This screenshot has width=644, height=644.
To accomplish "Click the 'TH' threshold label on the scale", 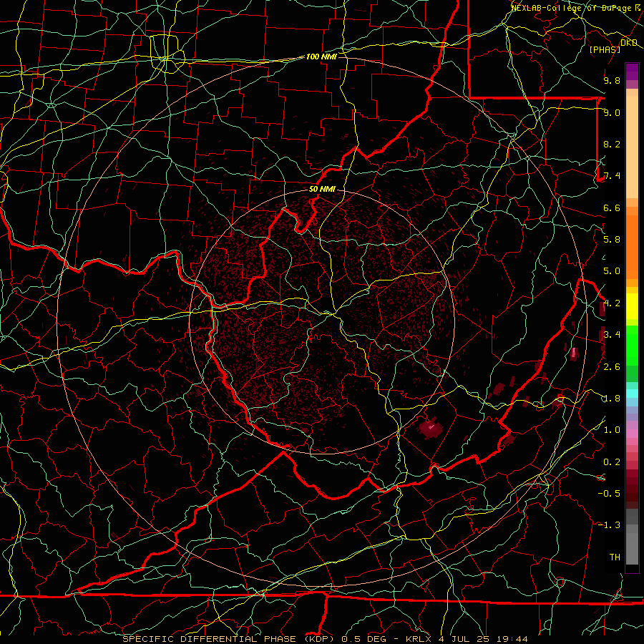I will (x=615, y=557).
